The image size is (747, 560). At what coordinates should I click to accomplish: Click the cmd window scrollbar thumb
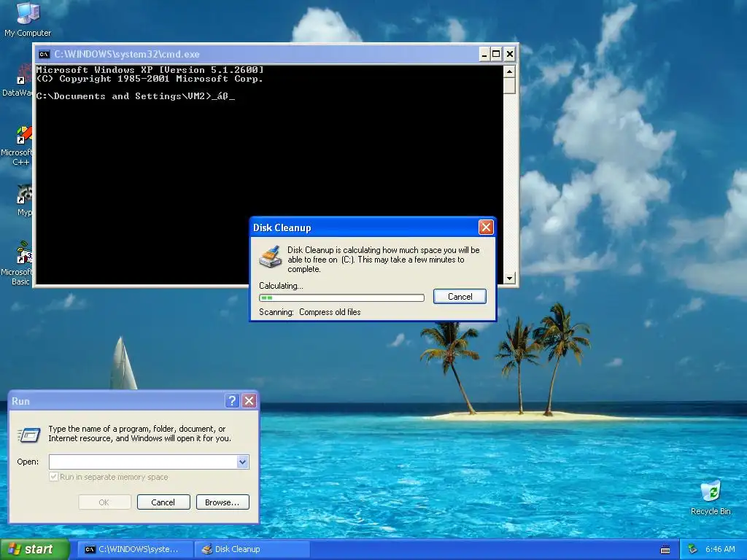(509, 86)
